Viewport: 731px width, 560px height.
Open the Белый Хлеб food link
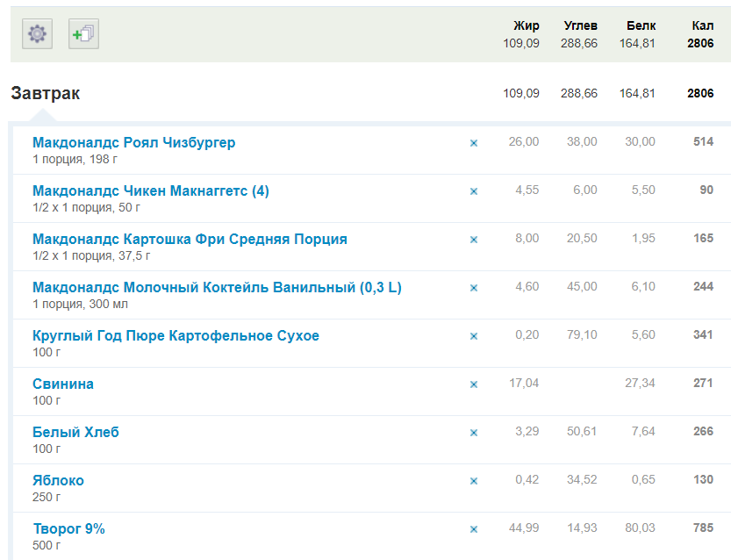(x=75, y=432)
